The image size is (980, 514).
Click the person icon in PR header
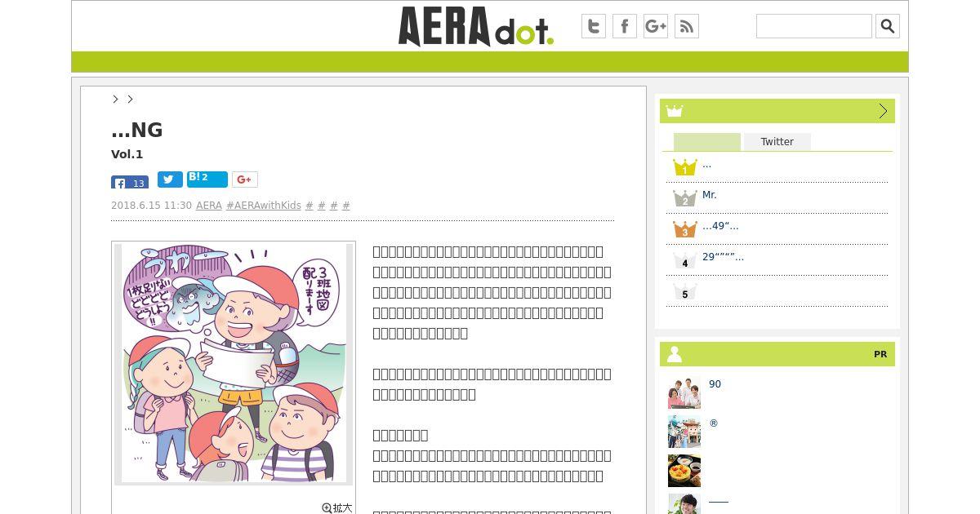[675, 354]
